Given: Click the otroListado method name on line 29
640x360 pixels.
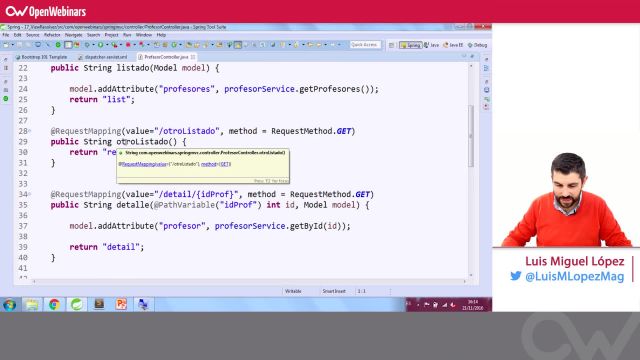Looking at the screenshot, I should coord(142,142).
